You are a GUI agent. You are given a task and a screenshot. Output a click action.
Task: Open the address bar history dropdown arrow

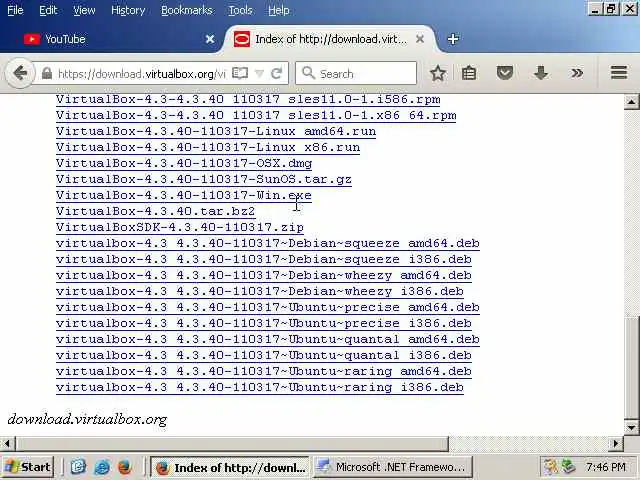(259, 73)
